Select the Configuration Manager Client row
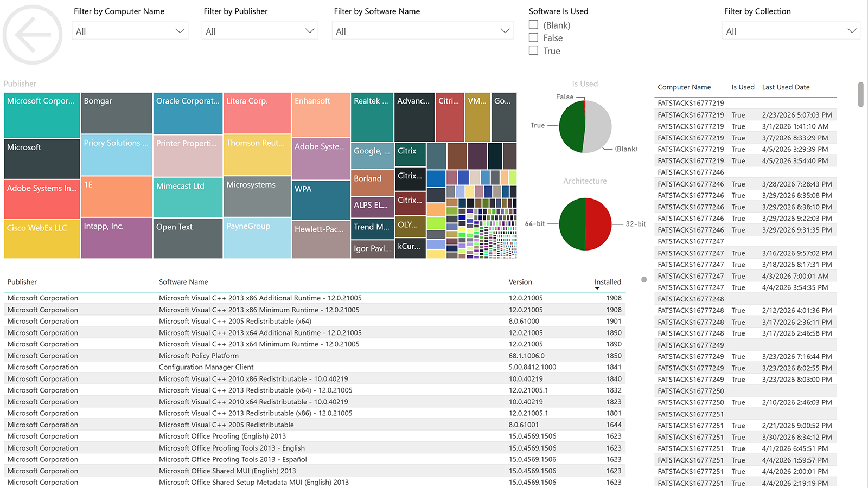Screen dimensions: 868x488 pyautogui.click(x=315, y=367)
